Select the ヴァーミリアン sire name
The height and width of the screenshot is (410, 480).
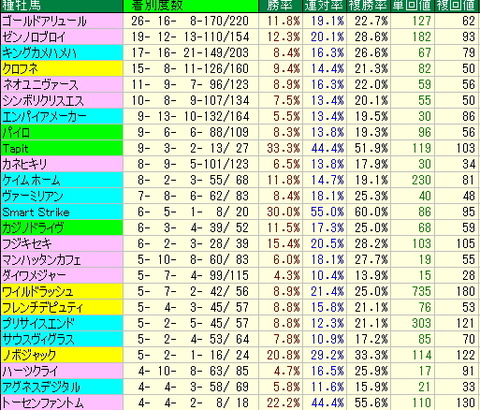(33, 196)
